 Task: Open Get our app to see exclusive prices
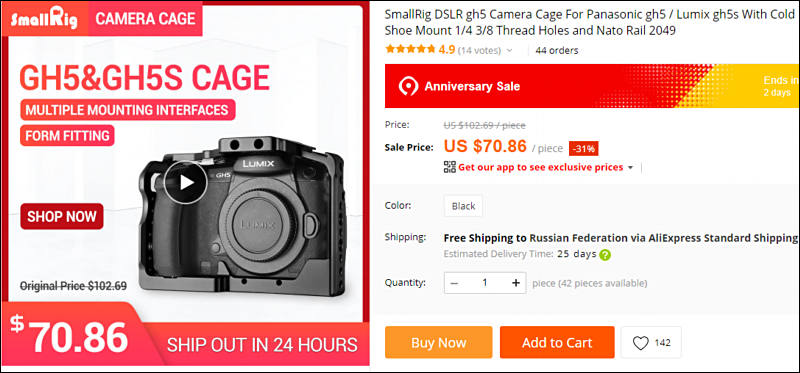(540, 167)
